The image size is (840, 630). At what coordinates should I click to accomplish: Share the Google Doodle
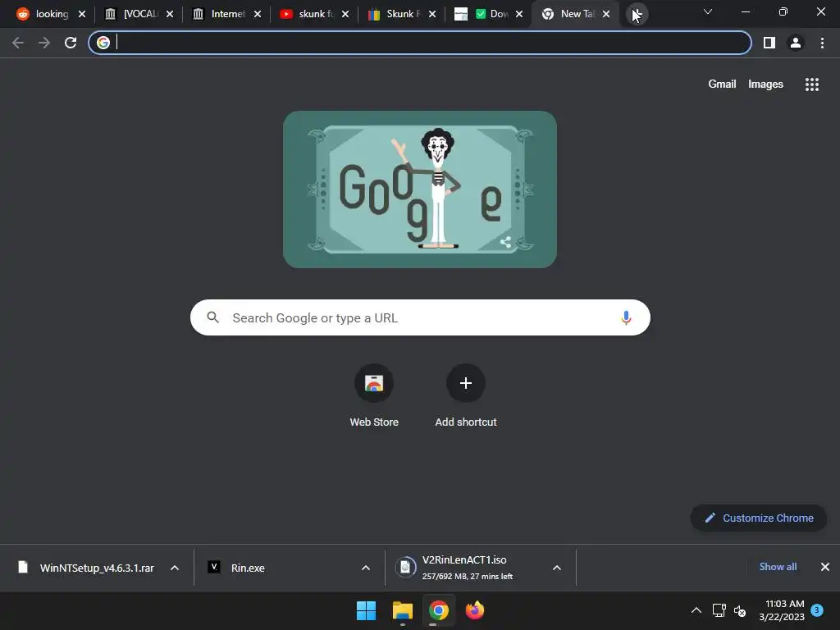tap(505, 242)
